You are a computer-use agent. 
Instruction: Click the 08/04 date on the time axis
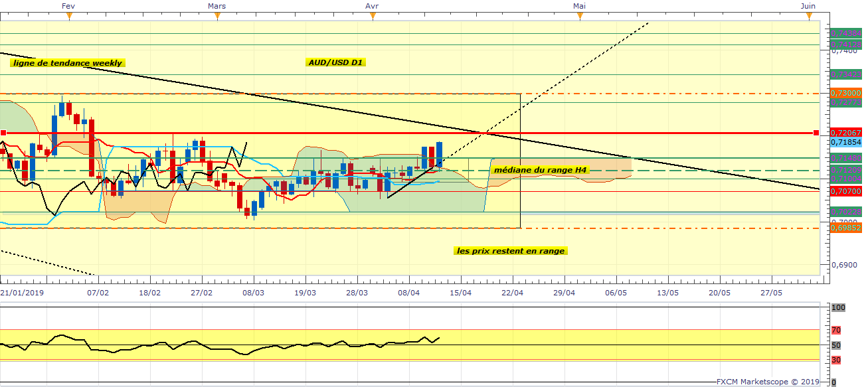point(409,292)
